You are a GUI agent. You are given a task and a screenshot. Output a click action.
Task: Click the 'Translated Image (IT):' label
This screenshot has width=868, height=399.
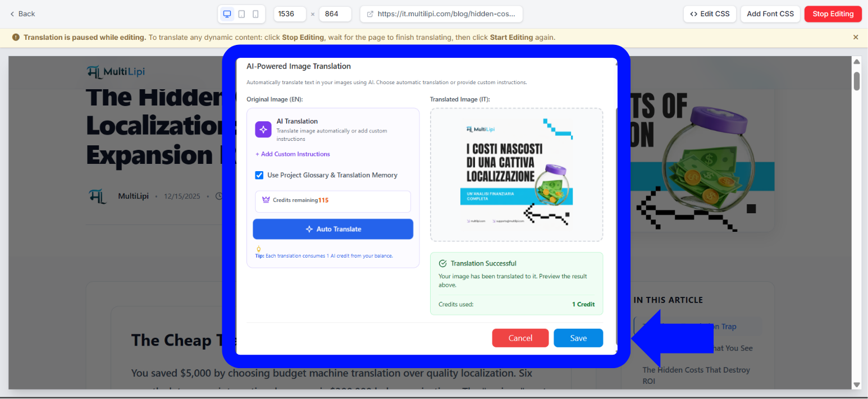[460, 99]
